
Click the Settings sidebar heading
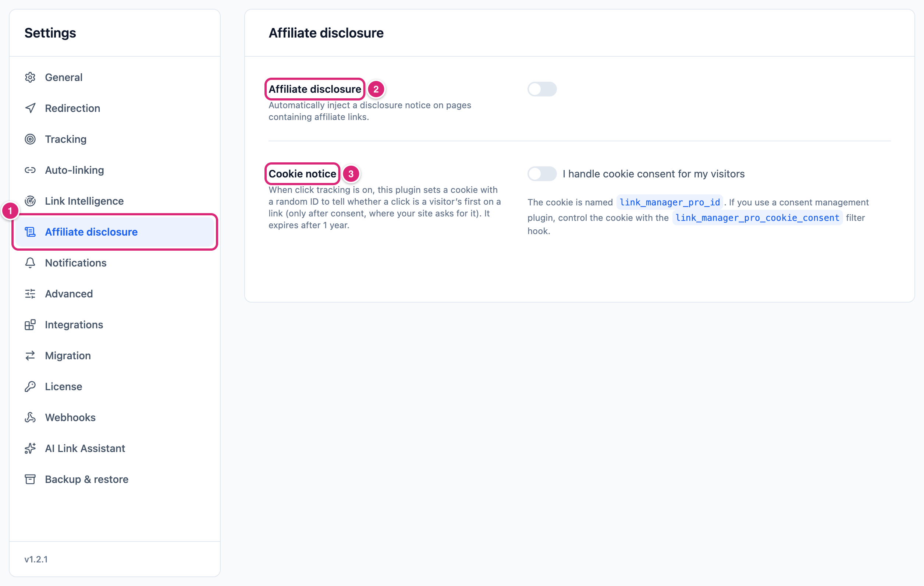(50, 33)
